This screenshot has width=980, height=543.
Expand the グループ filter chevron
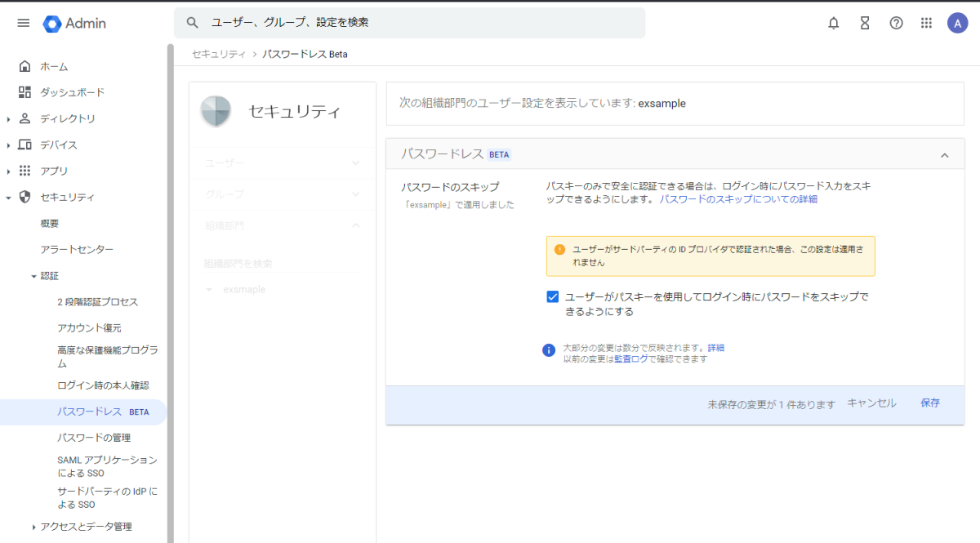coord(355,194)
